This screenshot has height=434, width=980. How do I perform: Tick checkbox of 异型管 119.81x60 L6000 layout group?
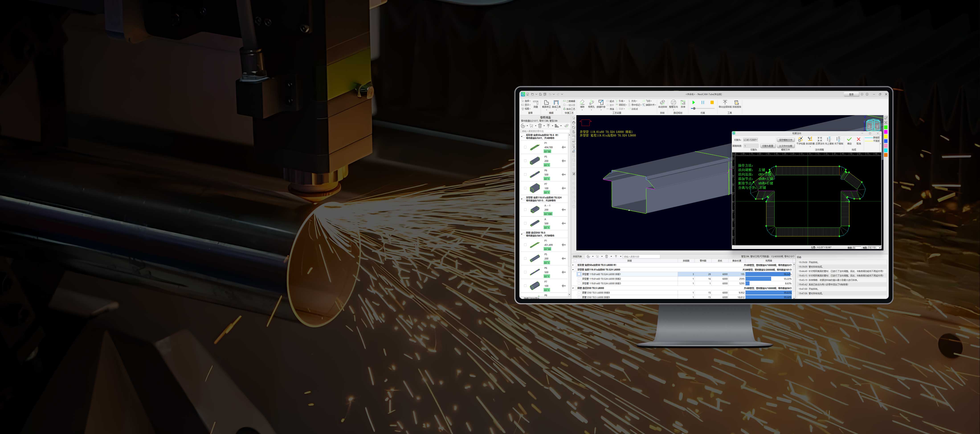(x=576, y=270)
